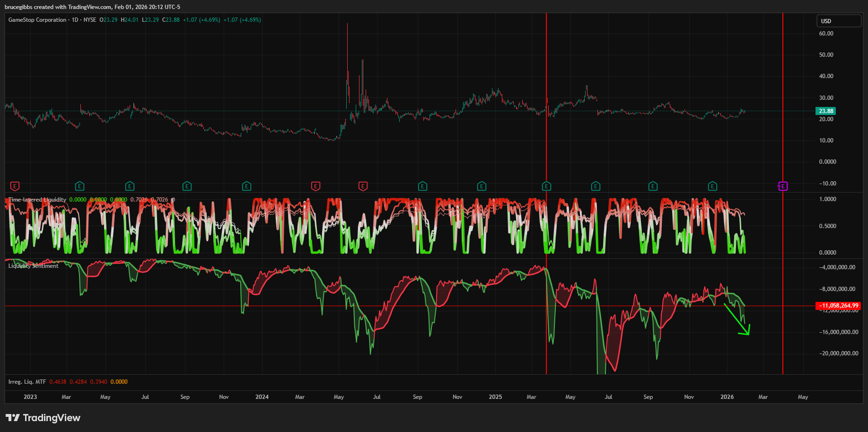Click the Irreg. Liq. MTF indicator label
This screenshot has height=432, width=868.
click(27, 382)
